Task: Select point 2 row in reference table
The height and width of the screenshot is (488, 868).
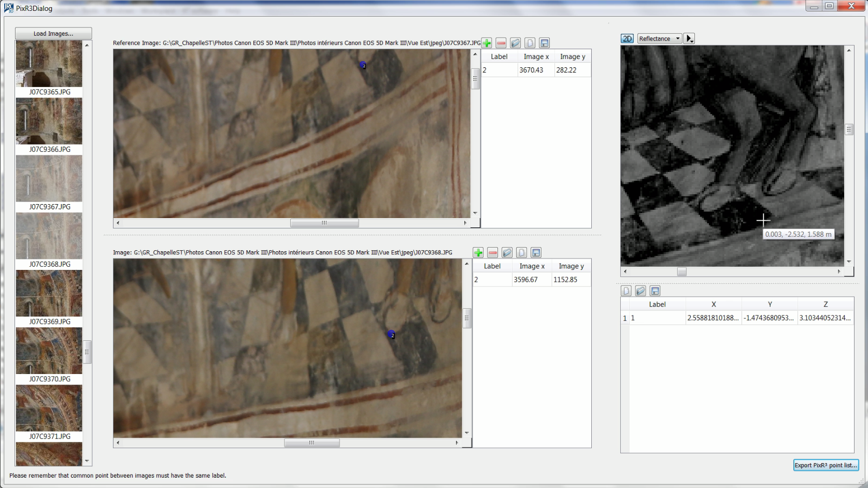Action: pos(536,70)
